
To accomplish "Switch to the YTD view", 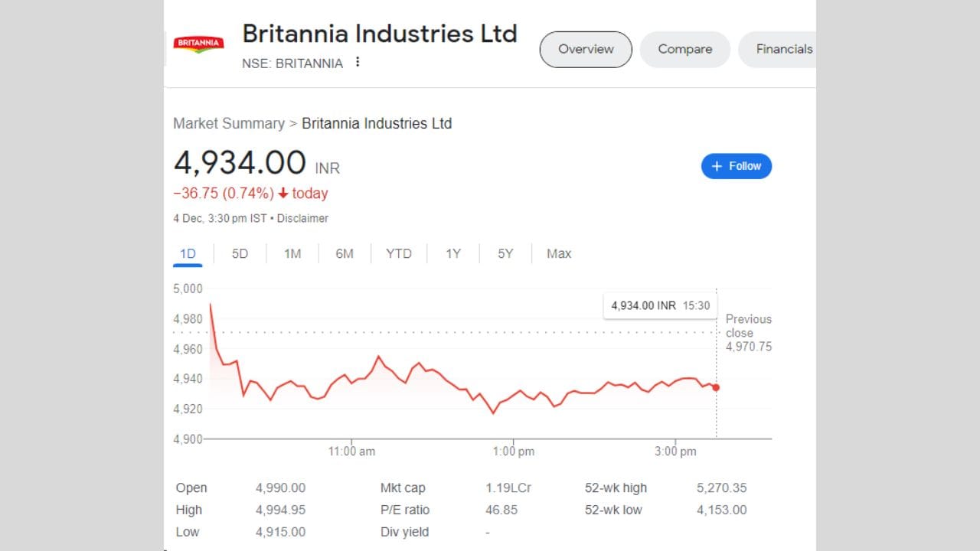I will click(x=398, y=253).
